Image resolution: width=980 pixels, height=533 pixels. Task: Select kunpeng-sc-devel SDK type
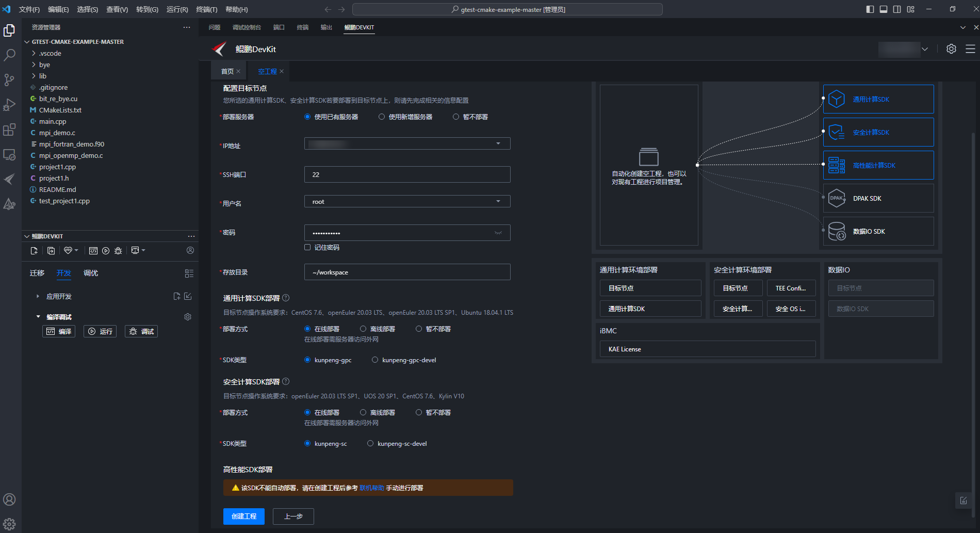(x=370, y=443)
